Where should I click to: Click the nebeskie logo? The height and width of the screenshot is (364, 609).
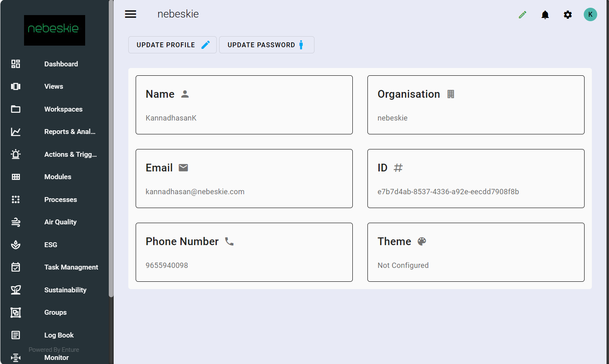55,30
